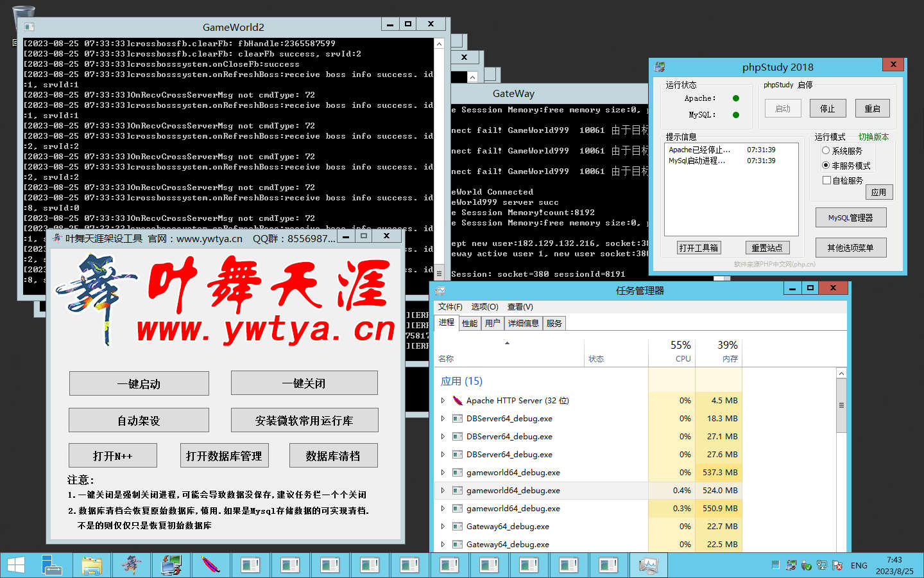Screen dimensions: 924x578
Task: Select 系统服务 run mode in phpStudy
Action: point(826,150)
